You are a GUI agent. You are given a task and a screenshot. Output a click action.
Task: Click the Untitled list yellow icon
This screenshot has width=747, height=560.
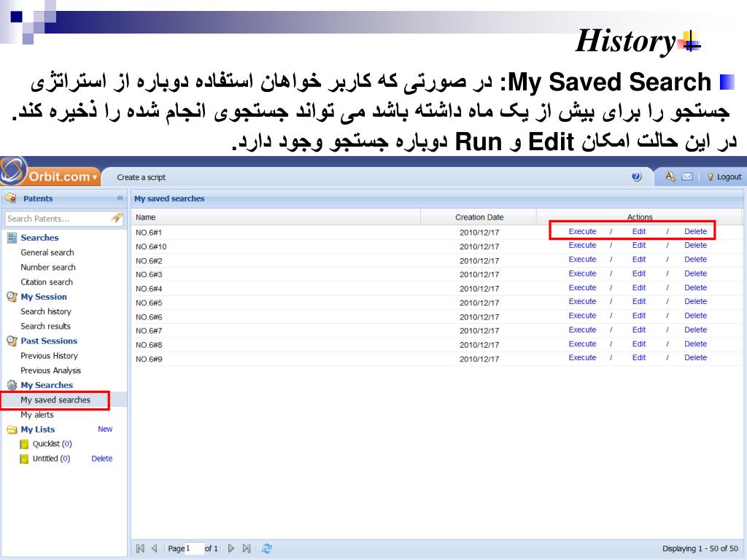coord(24,459)
